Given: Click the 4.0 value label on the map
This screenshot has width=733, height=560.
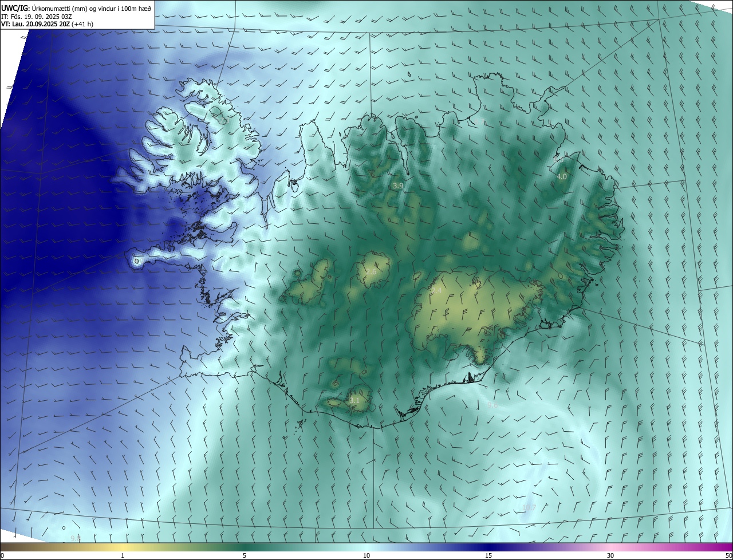Looking at the screenshot, I should point(562,177).
